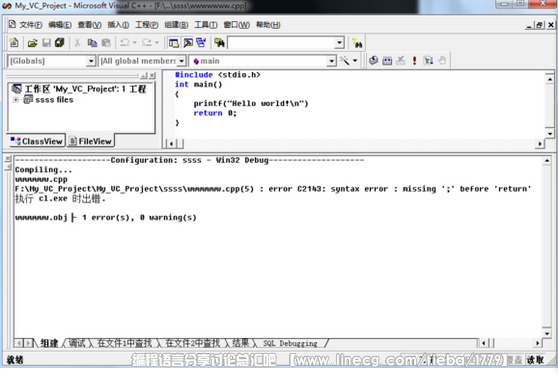Open the 工具(T) menu
The width and height of the screenshot is (558, 377).
point(206,25)
